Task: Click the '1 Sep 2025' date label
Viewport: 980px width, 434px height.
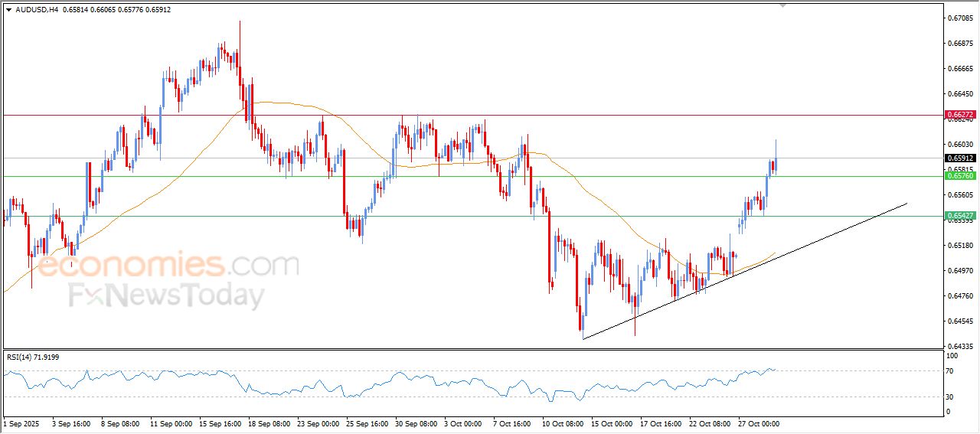Action: tap(21, 423)
